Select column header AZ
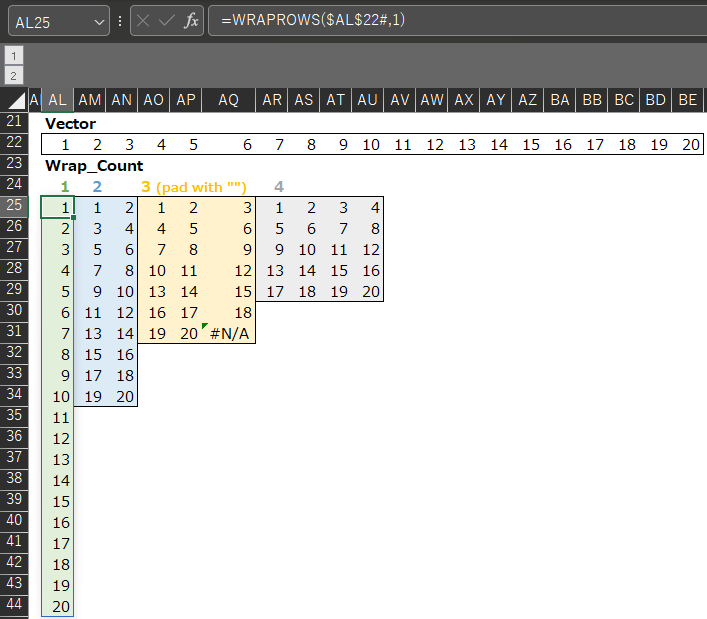Screen dimensions: 707x619 coord(528,100)
